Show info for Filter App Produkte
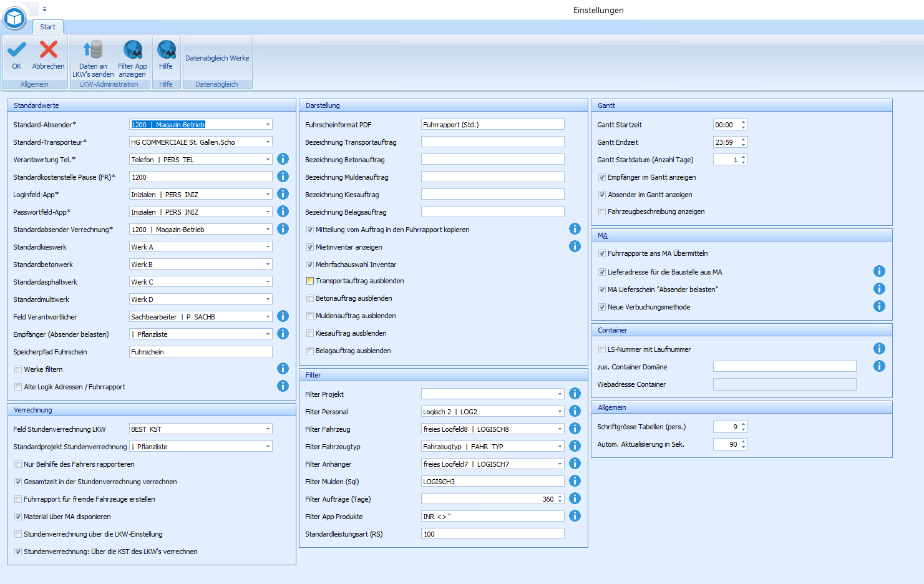Screen dimensions: 924x584 click(x=575, y=516)
